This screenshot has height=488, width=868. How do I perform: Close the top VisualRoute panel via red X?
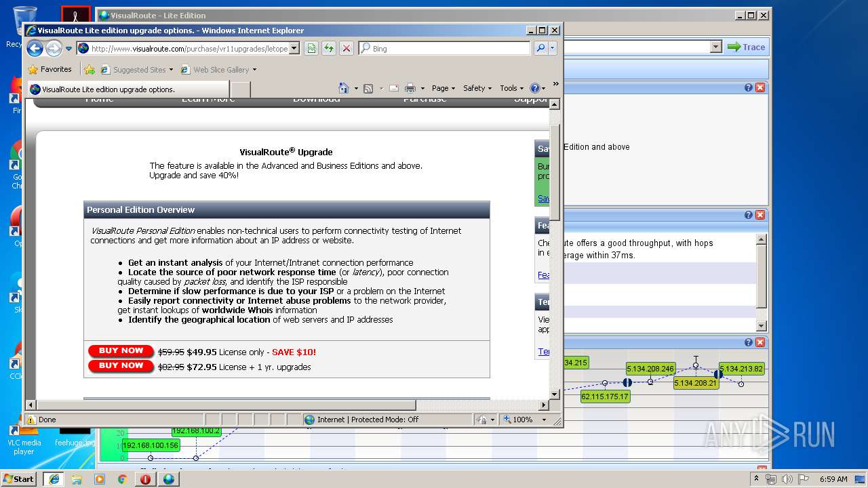(x=760, y=87)
